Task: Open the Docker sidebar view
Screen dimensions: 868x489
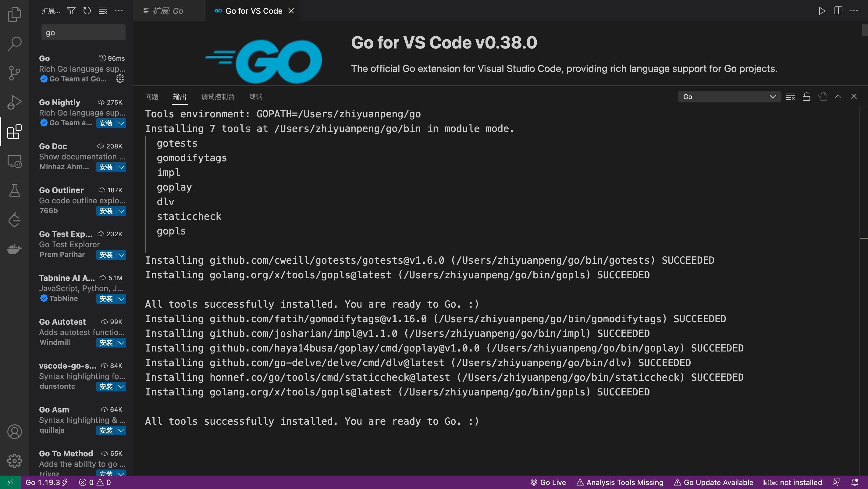Action: pos(14,249)
